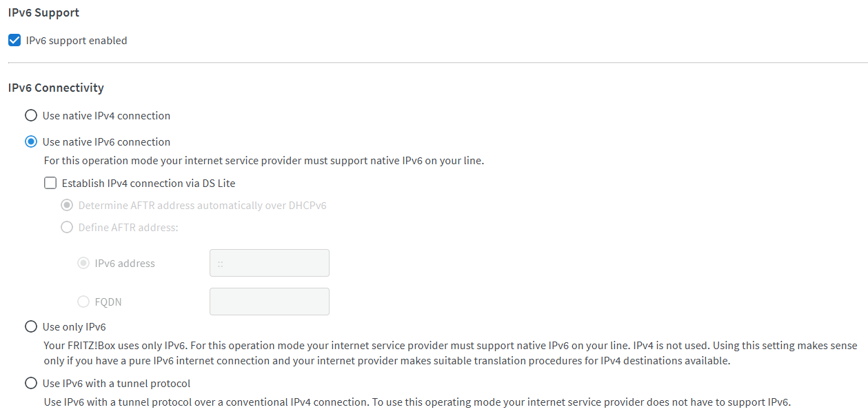Uncheck the IPv6 support enabled checkbox
Viewport: 868px width, 414px height.
pyautogui.click(x=14, y=41)
